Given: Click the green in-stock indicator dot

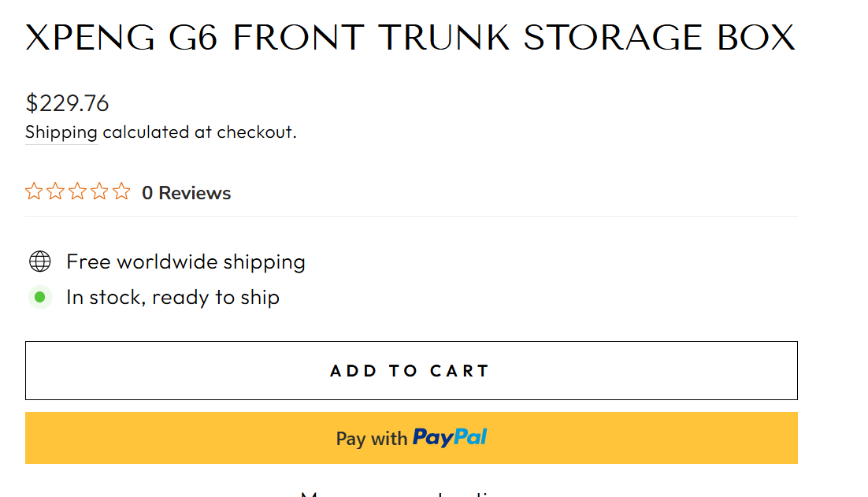Looking at the screenshot, I should tap(40, 298).
